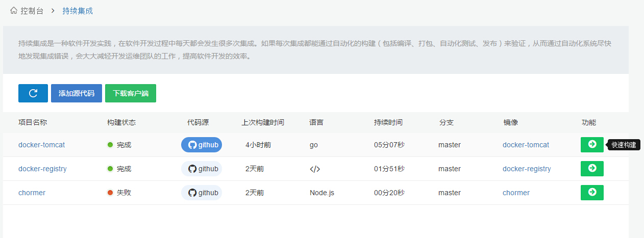Click 上次构建时间 column header
This screenshot has width=644, height=238.
pos(263,122)
